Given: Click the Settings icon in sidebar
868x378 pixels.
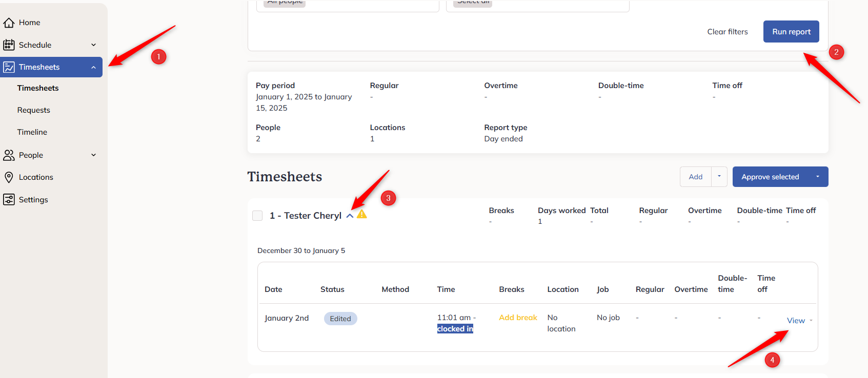Looking at the screenshot, I should (x=9, y=200).
